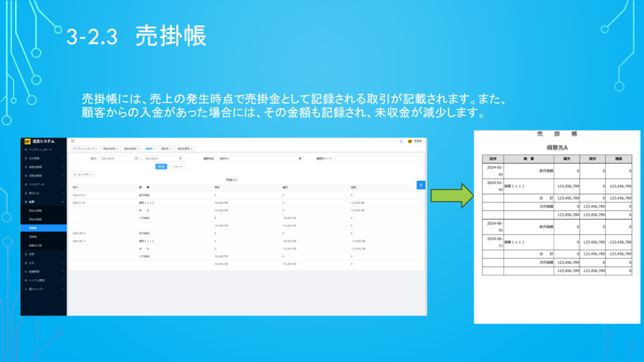Click the エクスポート button
The width and height of the screenshot is (644, 362).
coord(84,175)
